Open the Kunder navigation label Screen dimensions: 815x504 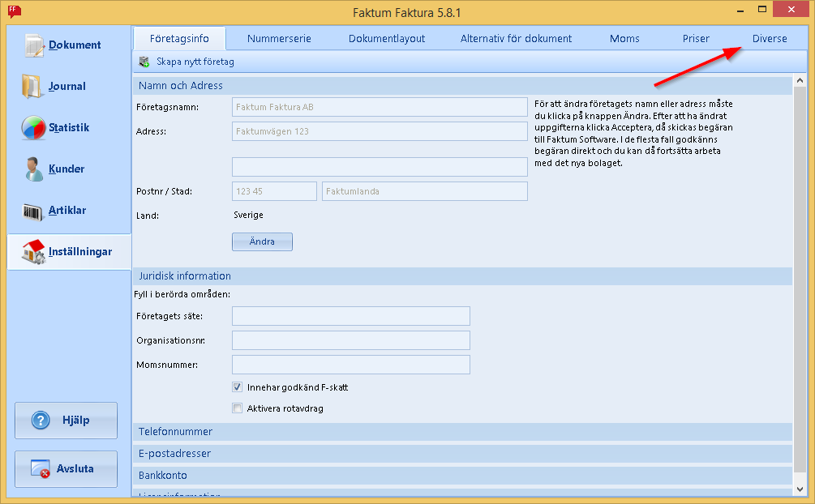click(66, 169)
